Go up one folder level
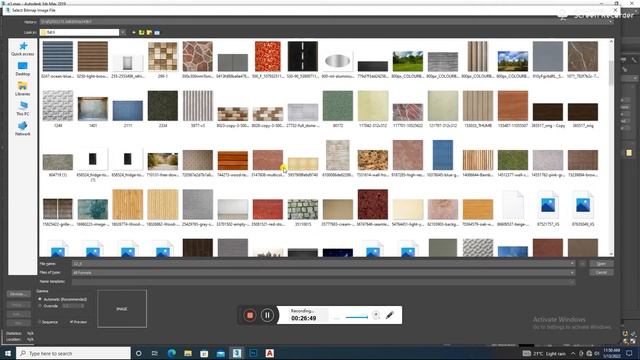Screen dimensions: 640x360 [141, 32]
